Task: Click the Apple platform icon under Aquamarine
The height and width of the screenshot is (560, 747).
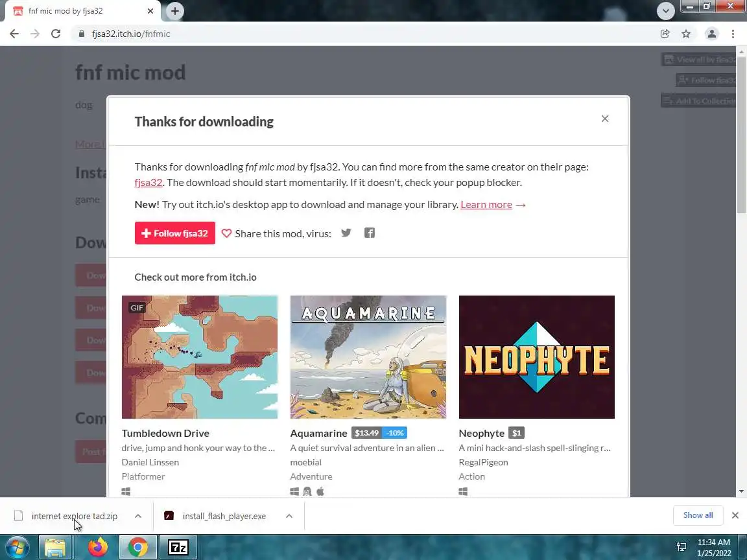Action: click(320, 491)
